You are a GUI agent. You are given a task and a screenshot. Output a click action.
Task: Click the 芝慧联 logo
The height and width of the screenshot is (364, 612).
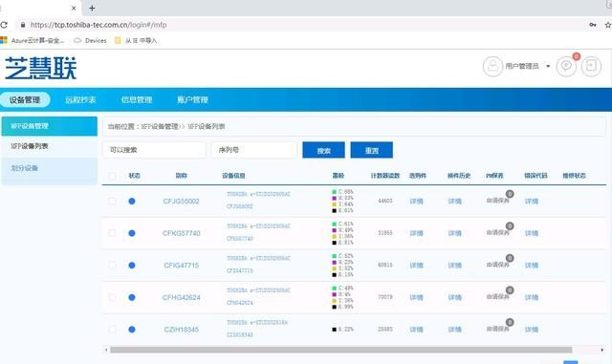coord(40,68)
